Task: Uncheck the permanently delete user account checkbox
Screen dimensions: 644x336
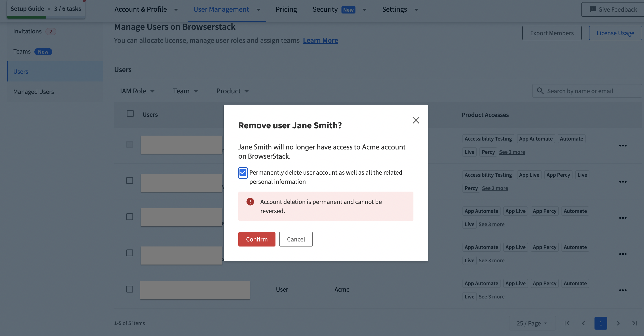Action: point(243,173)
